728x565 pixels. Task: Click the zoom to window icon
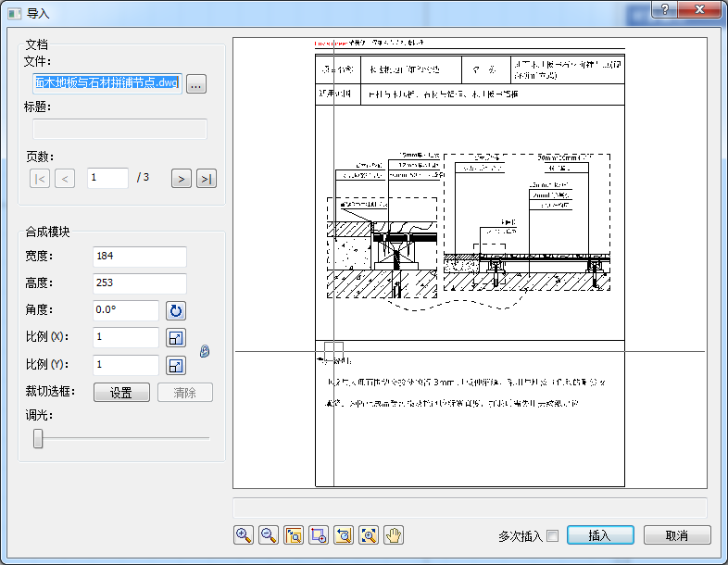click(x=294, y=534)
